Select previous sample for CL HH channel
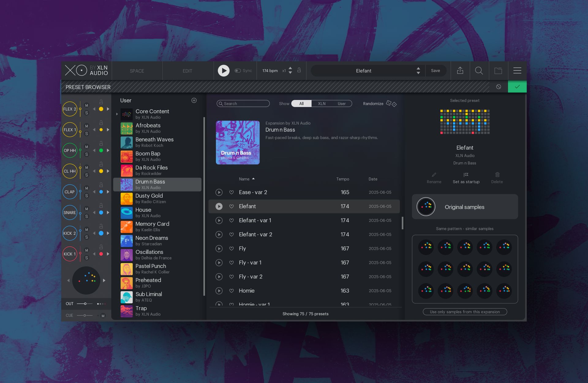Screen dimensions: 588x383 coord(94,171)
